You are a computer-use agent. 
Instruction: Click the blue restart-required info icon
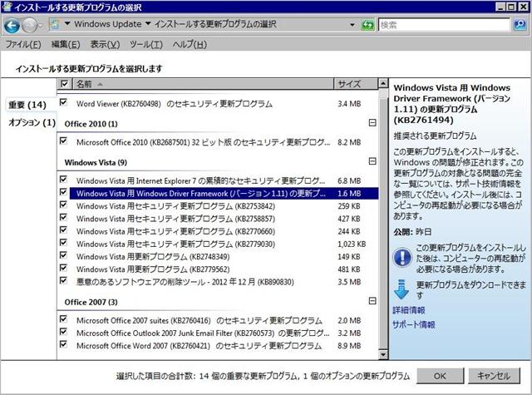(x=402, y=257)
